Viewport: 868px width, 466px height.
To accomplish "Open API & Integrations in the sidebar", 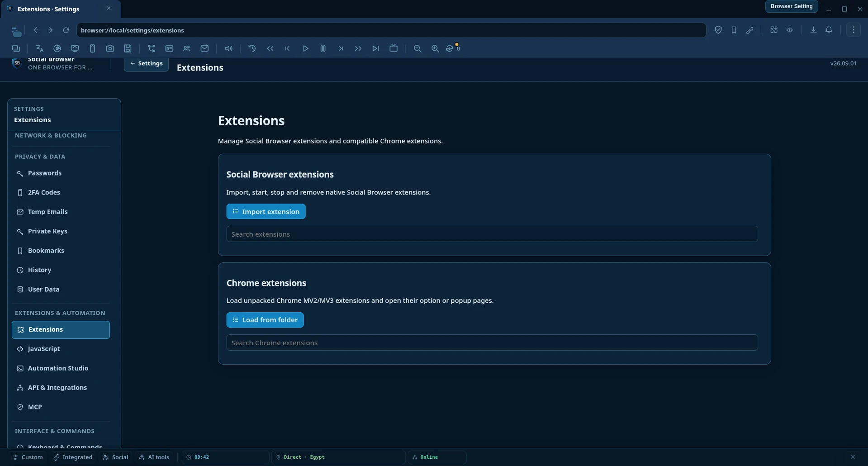I will (x=61, y=388).
